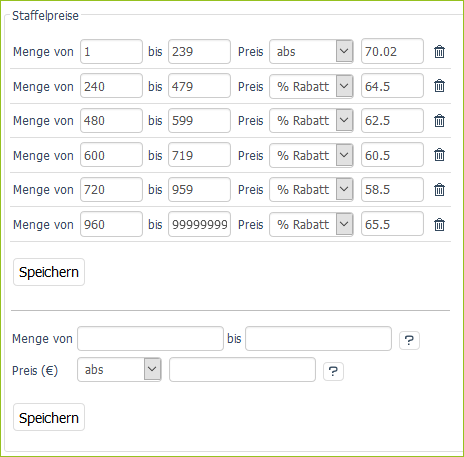Open help for the new Menge von range
464x457 pixels.
[409, 340]
